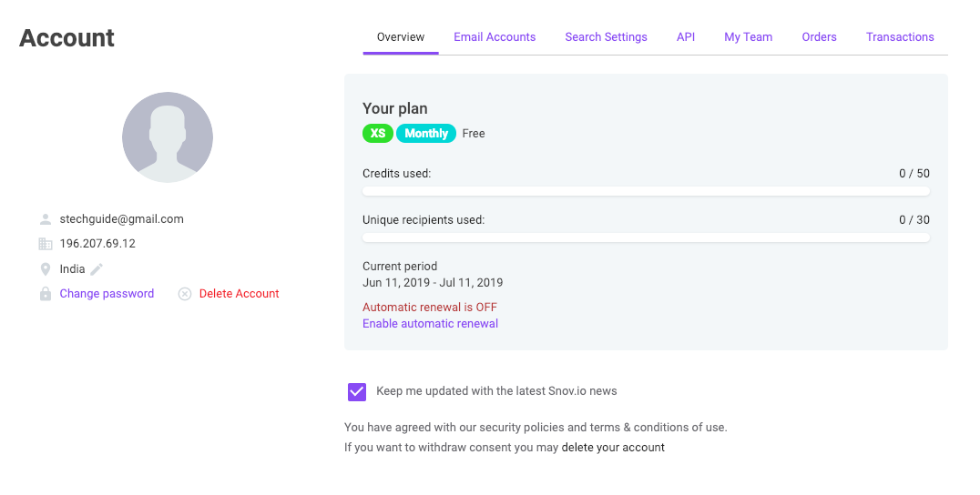Viewport: 980px width, 495px height.
Task: Switch to the Email Accounts tab
Action: pos(495,37)
